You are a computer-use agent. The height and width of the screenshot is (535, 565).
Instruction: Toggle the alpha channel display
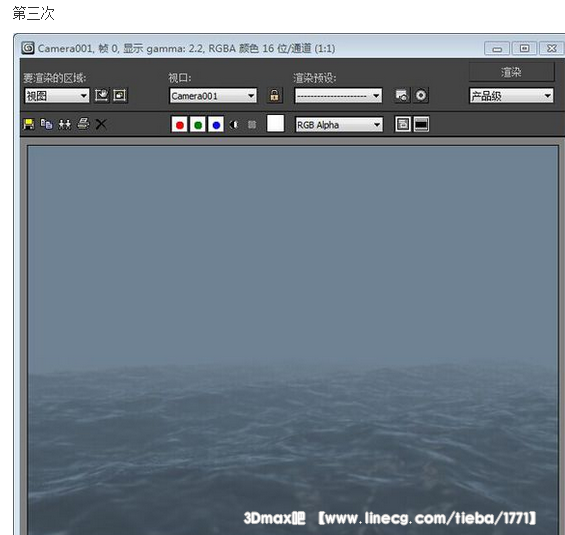coord(234,125)
